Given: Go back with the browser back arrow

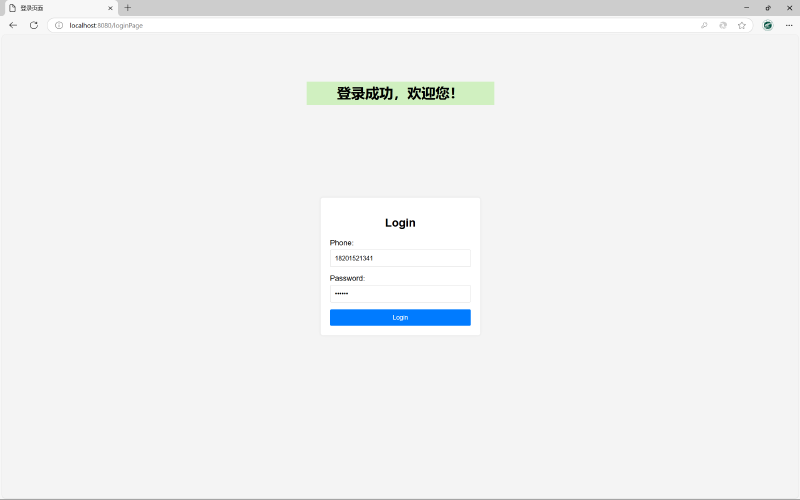Looking at the screenshot, I should [x=13, y=25].
